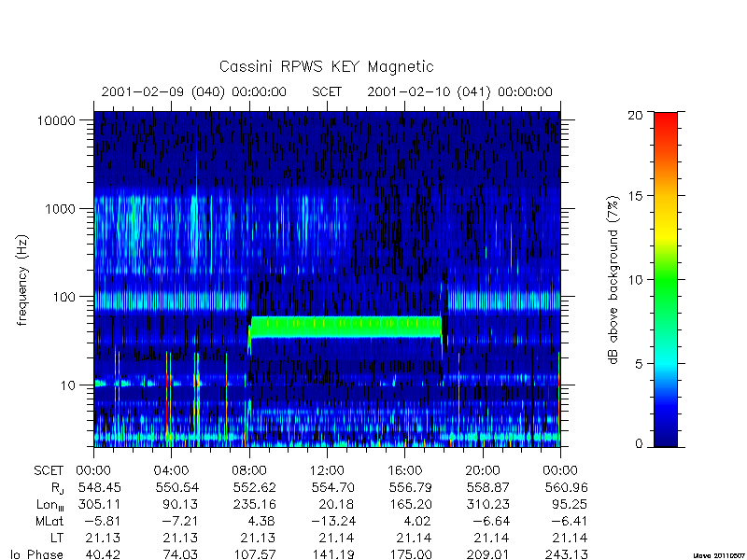Select the start date '2001-02-09 (040) 00:00:00'
The image size is (747, 560).
(x=194, y=91)
